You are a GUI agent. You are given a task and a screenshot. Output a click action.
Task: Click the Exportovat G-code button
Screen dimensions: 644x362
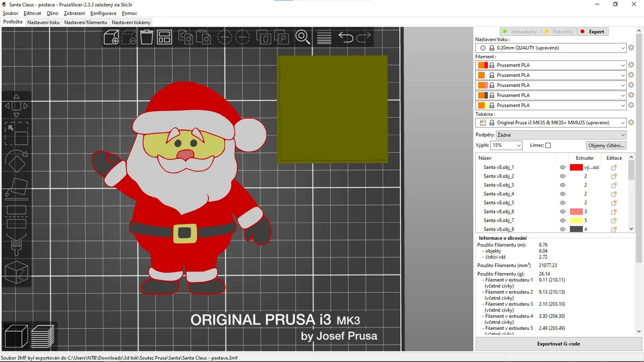click(x=559, y=344)
